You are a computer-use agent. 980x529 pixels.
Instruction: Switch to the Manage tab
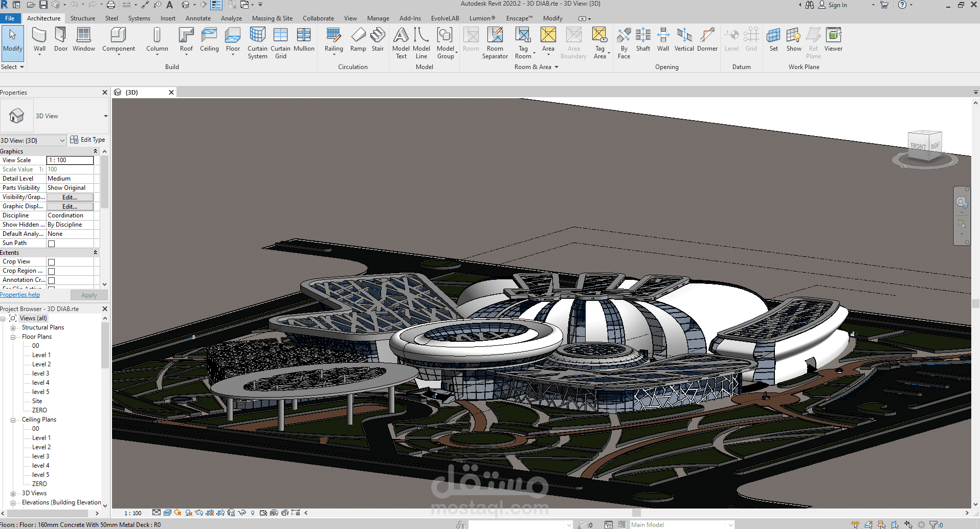click(x=378, y=18)
